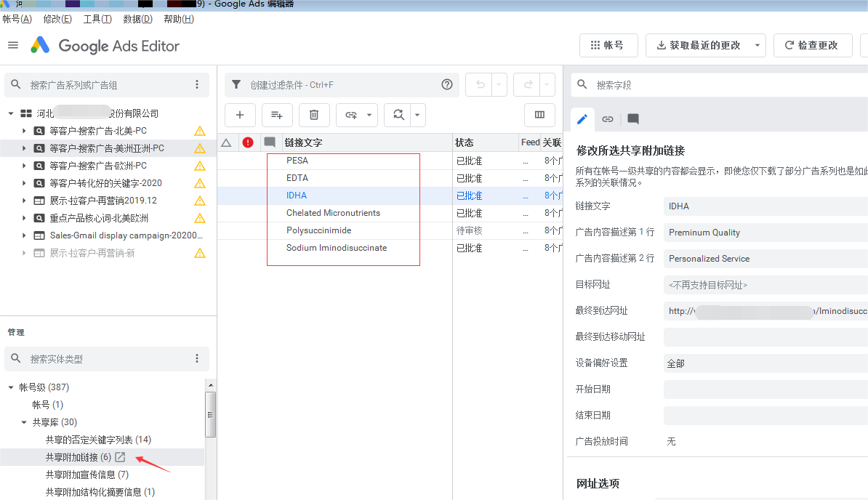Click the filter funnel icon
The image size is (868, 500).
coord(236,84)
